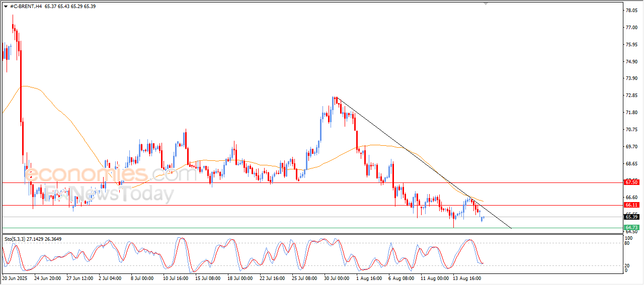Click the 77.00 price axis label
Screen dimensions: 644x285
coord(631,27)
